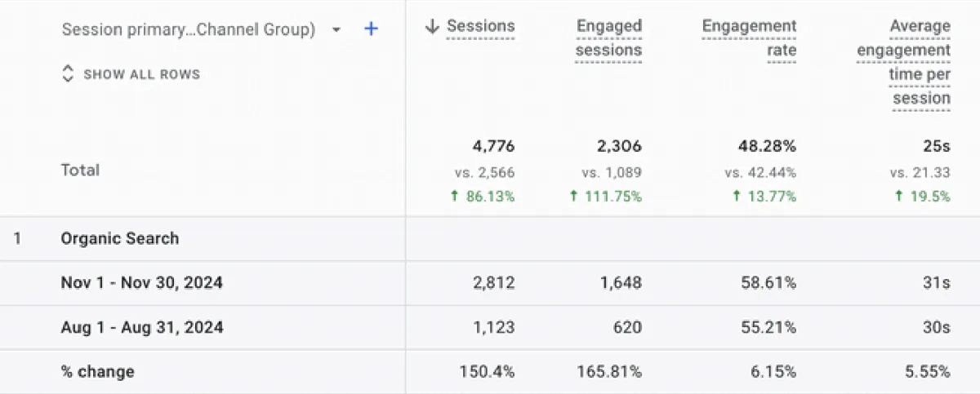980x394 pixels.
Task: Select the Nov 1 - Nov 30, 2024 row
Action: [490, 283]
